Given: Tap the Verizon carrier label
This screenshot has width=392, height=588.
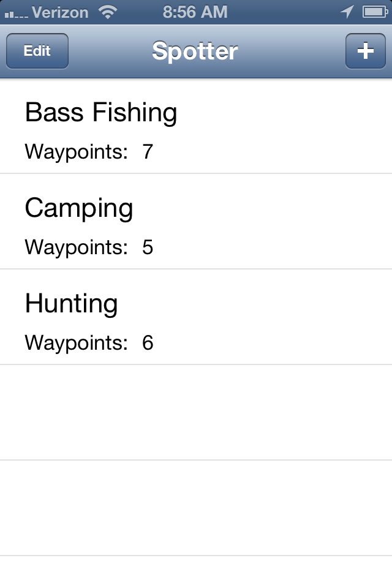Looking at the screenshot, I should [x=60, y=12].
